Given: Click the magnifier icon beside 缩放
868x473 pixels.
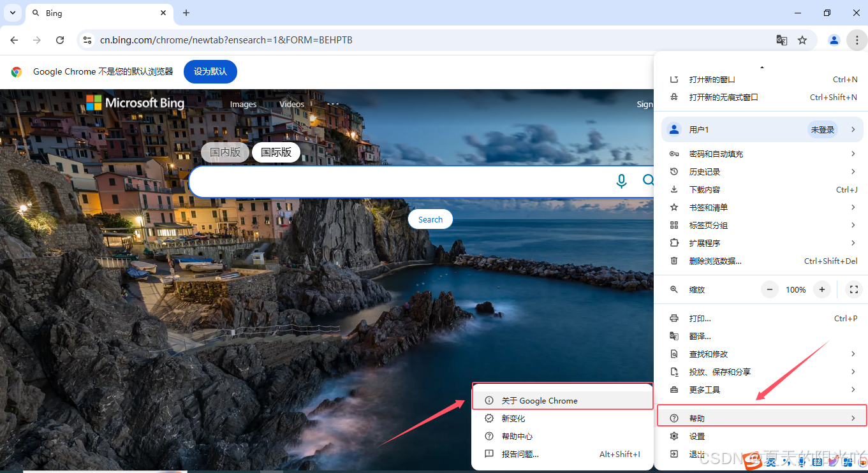Looking at the screenshot, I should pyautogui.click(x=674, y=289).
